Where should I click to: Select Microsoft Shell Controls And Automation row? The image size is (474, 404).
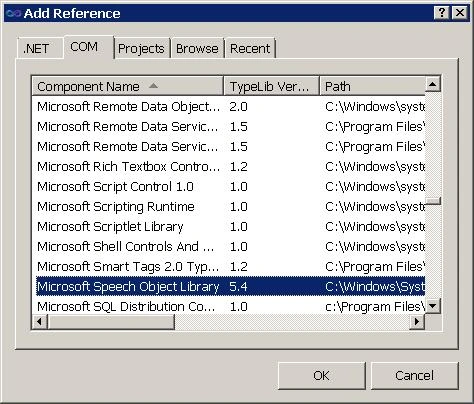tap(230, 247)
